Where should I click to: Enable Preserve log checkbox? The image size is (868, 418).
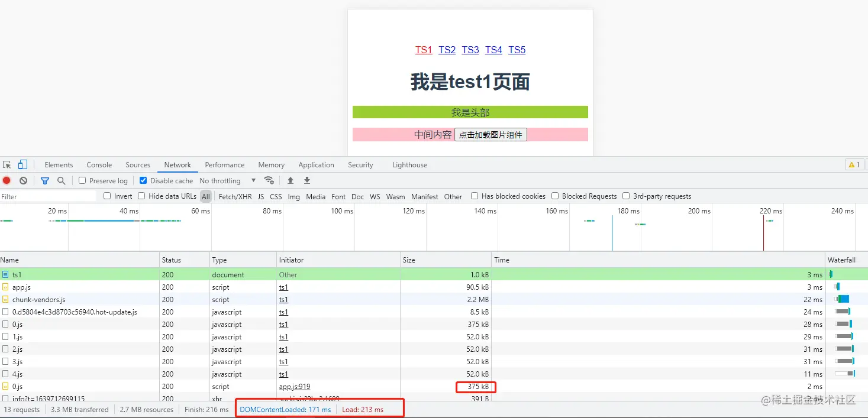(82, 180)
